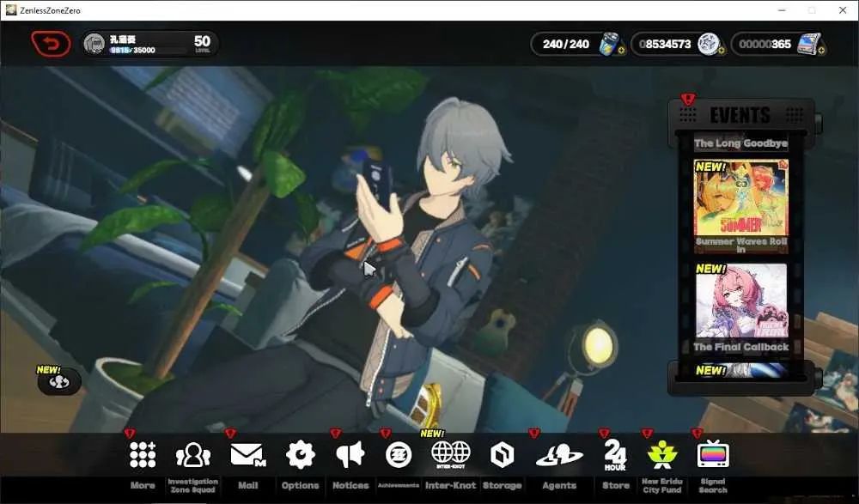
Task: Open the Achievements medal icon
Action: (x=399, y=455)
